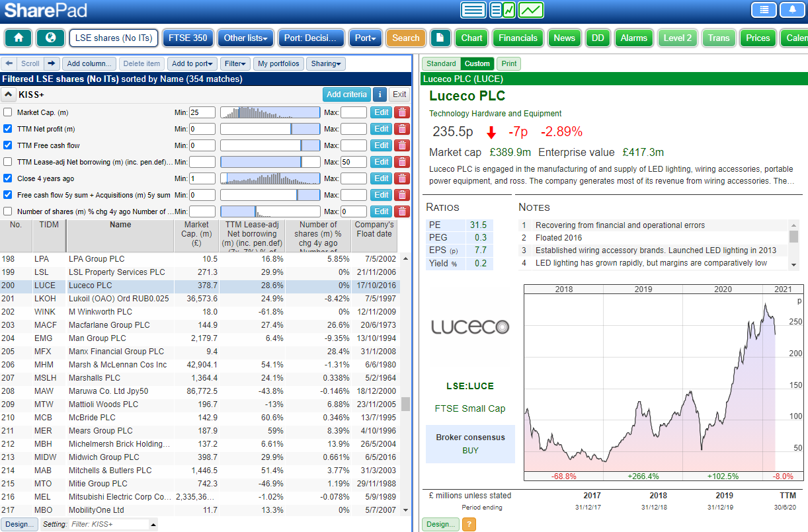Open the Financials tab

518,38
